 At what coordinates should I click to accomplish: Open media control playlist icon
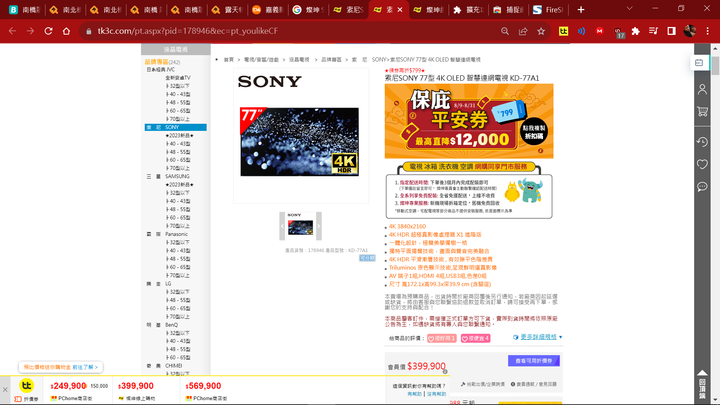click(653, 31)
